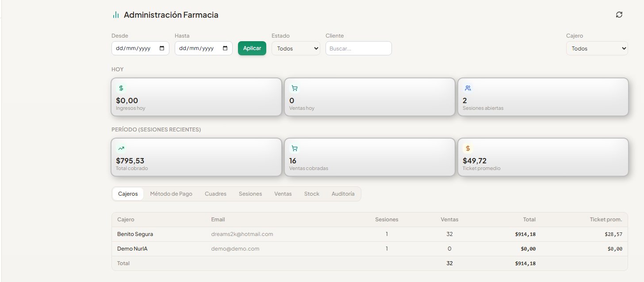Open the Cuadres tab
Image resolution: width=644 pixels, height=282 pixels.
[215, 194]
